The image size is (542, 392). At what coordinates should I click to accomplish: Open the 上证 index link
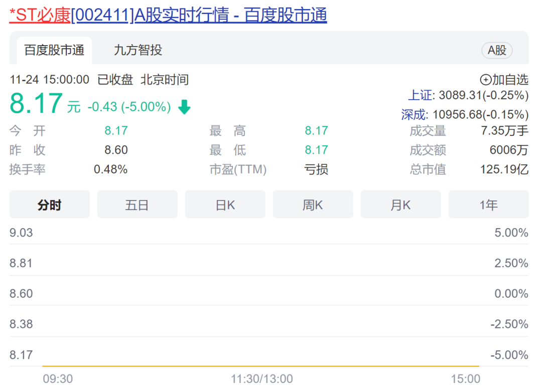point(420,95)
